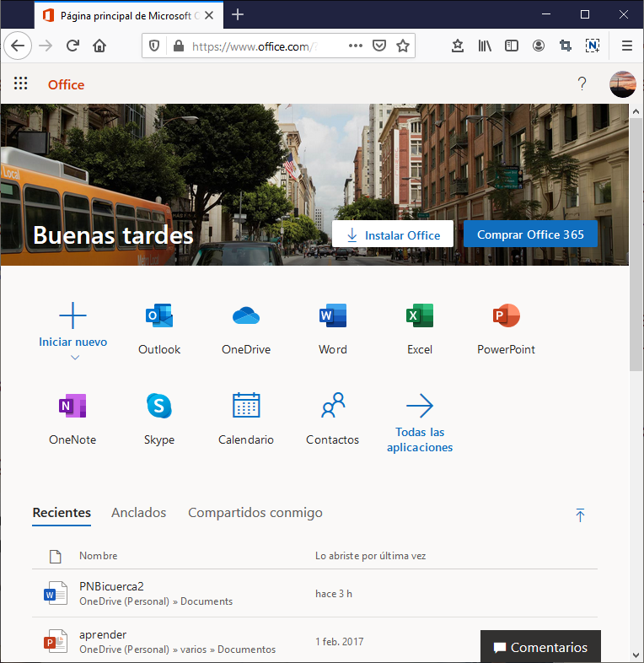Click Instalar Office button

point(393,234)
